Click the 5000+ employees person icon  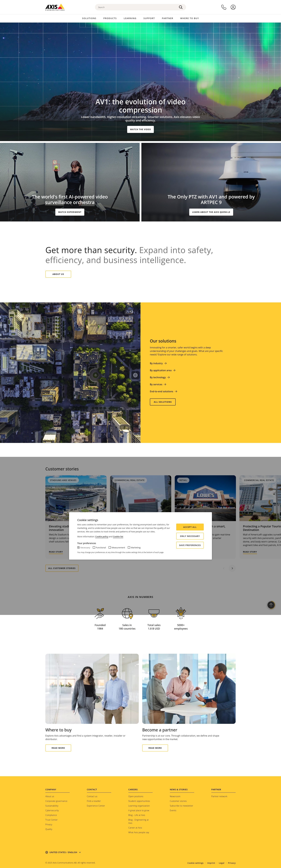pos(181,613)
